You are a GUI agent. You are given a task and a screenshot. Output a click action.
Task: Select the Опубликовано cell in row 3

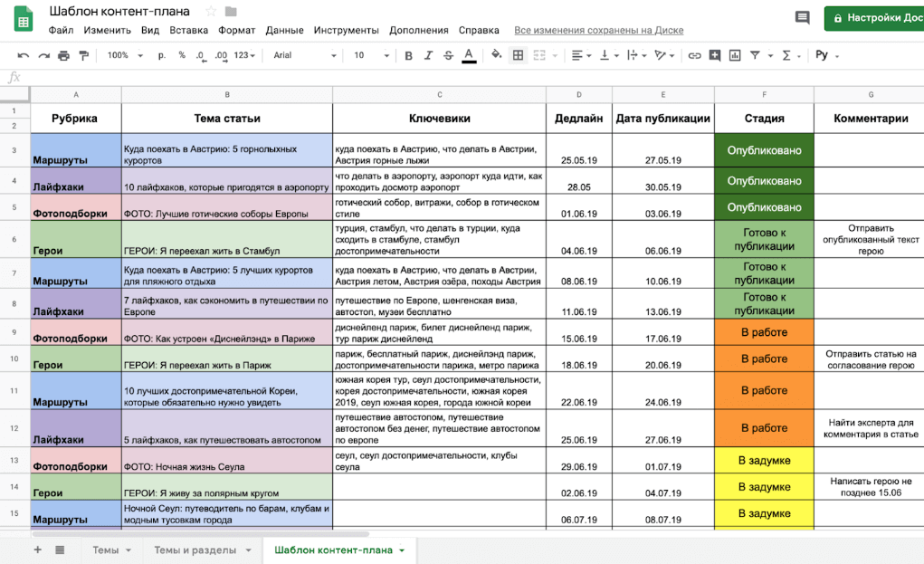pos(764,150)
